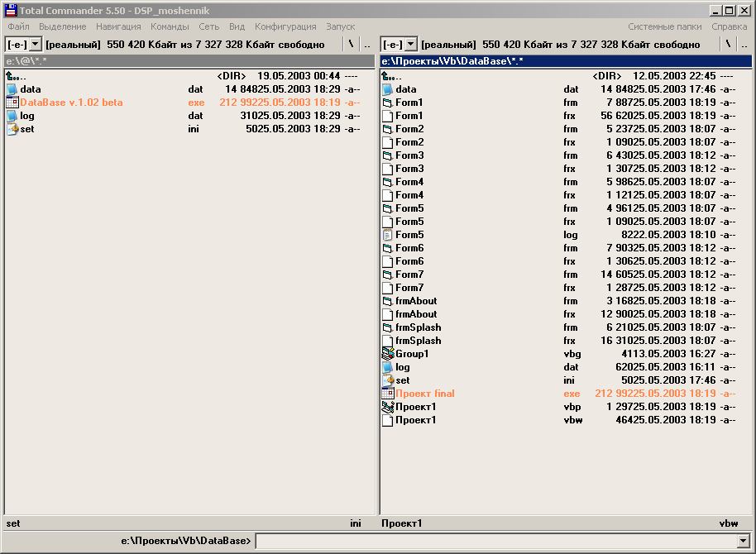Click the Проект1 vbw file icon

[387, 420]
